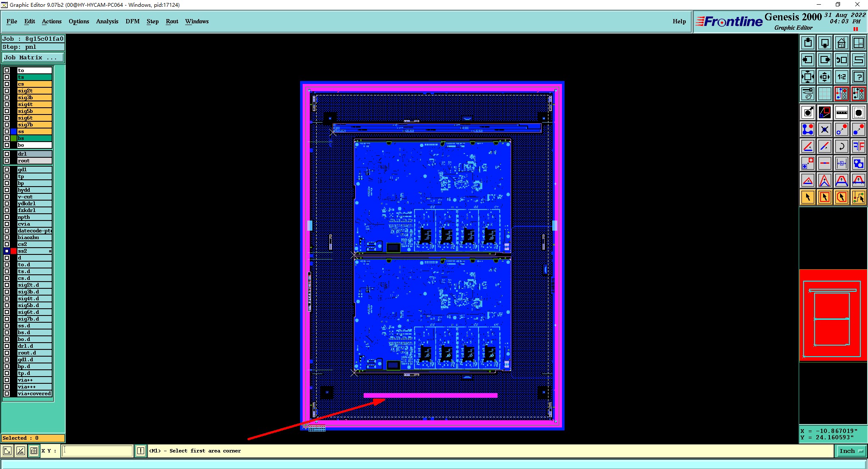
Task: Click the grid display icon
Action: [x=825, y=94]
